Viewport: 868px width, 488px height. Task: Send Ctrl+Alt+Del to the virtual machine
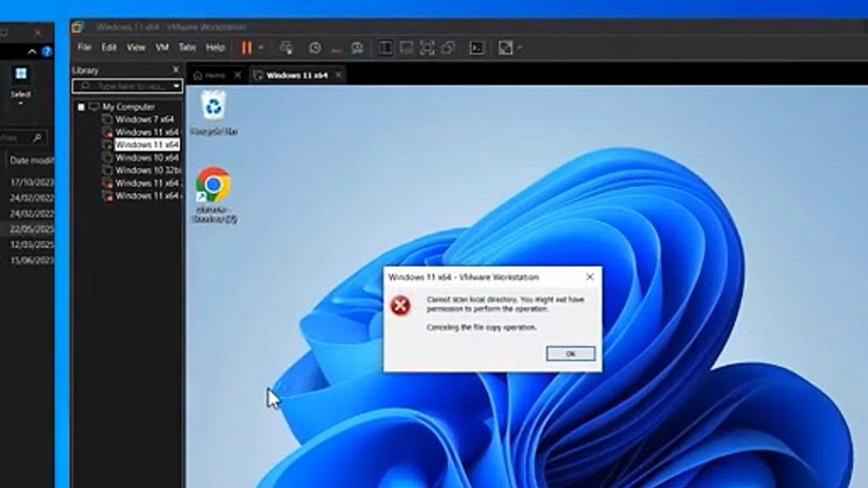coord(286,47)
